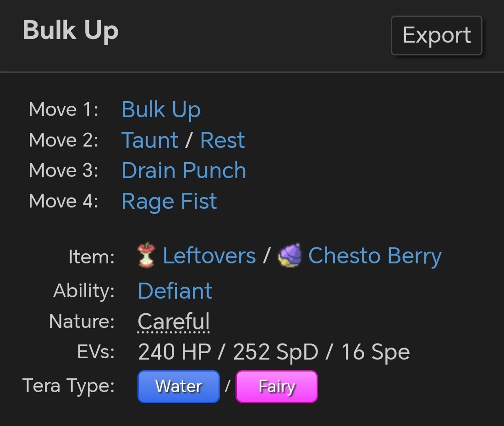Open the Bulk Up move link

coord(161,110)
